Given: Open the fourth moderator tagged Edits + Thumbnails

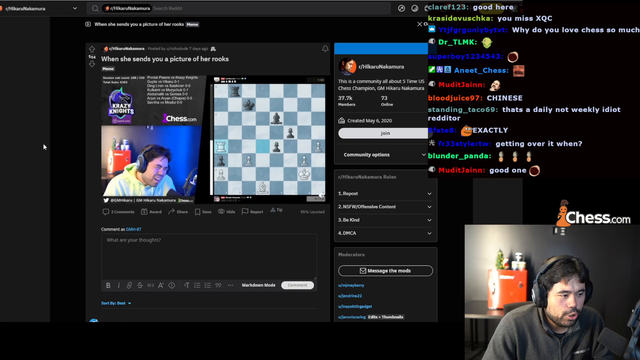Looking at the screenshot, I should coord(352,317).
